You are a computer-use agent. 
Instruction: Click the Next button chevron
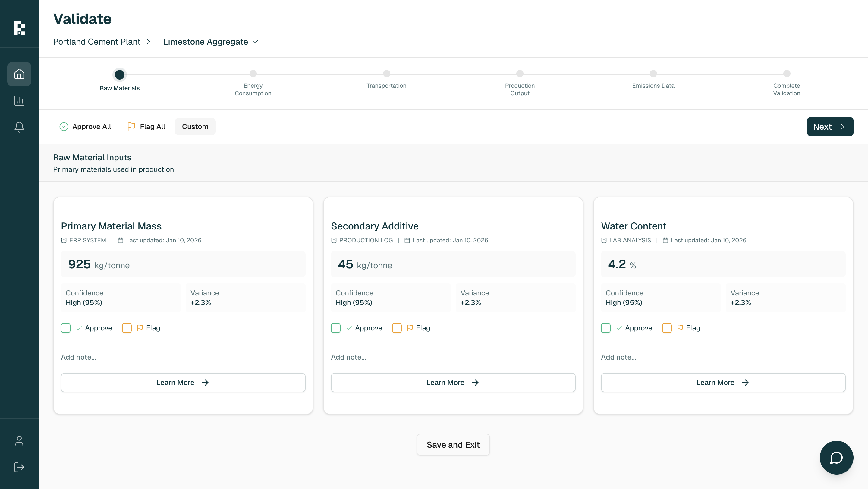(x=842, y=127)
